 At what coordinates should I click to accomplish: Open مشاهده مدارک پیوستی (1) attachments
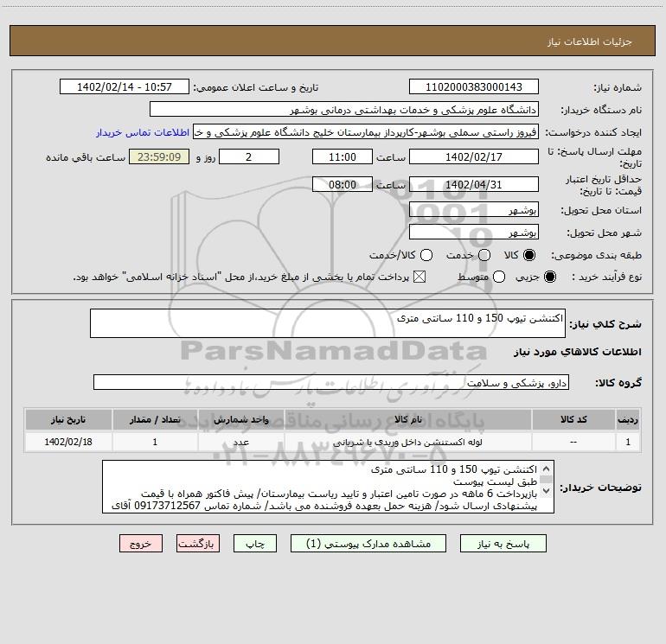[x=368, y=544]
